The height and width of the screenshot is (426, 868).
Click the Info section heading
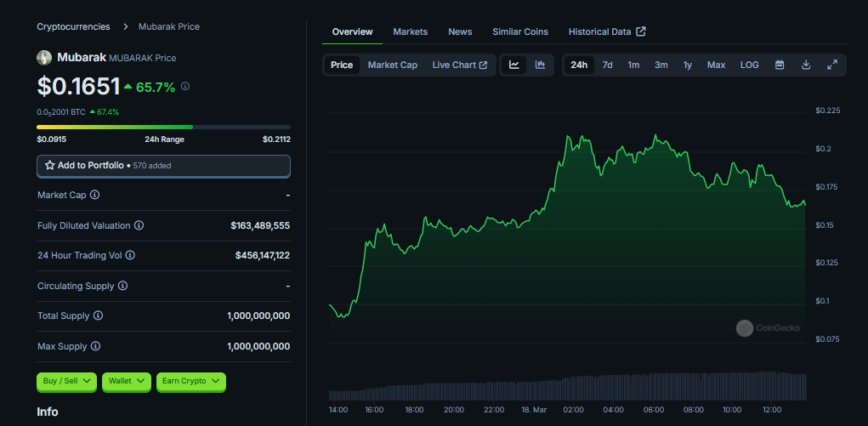(x=48, y=412)
